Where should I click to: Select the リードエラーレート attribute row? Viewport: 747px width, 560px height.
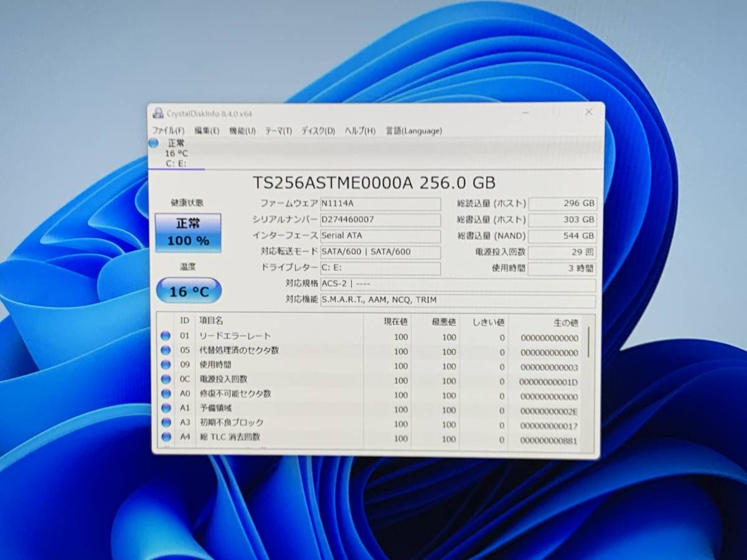[370, 337]
